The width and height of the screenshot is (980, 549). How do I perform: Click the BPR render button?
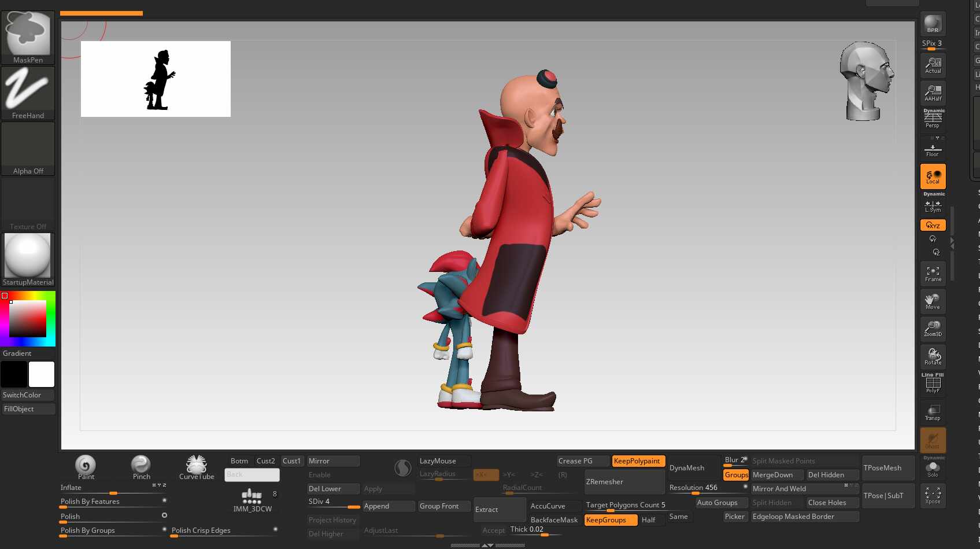tap(933, 24)
